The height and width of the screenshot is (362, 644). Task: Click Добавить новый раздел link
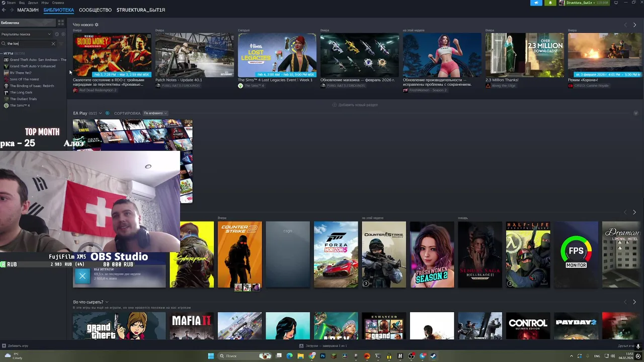point(355,105)
